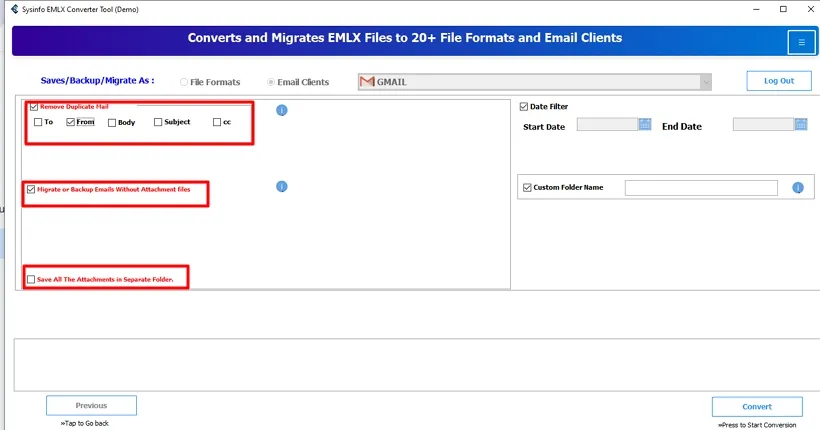Image resolution: width=820 pixels, height=430 pixels.
Task: Click the Gmail logo icon in dropdown
Action: point(367,82)
